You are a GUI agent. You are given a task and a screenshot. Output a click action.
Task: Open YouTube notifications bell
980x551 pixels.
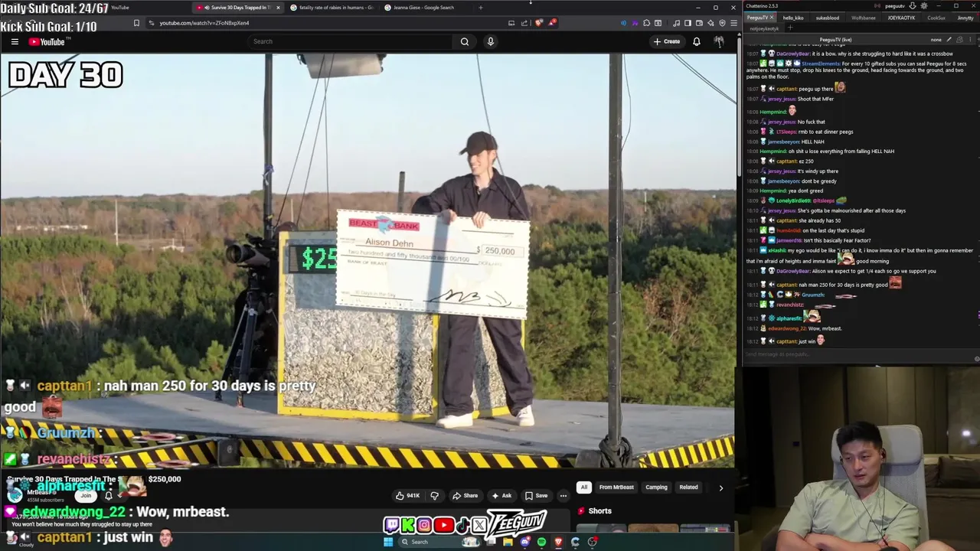pos(697,41)
